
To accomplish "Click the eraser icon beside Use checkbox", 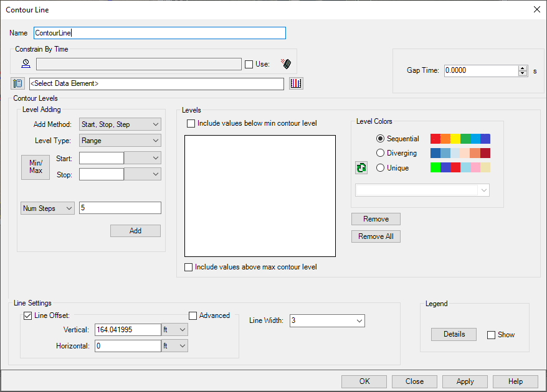I will tap(285, 63).
